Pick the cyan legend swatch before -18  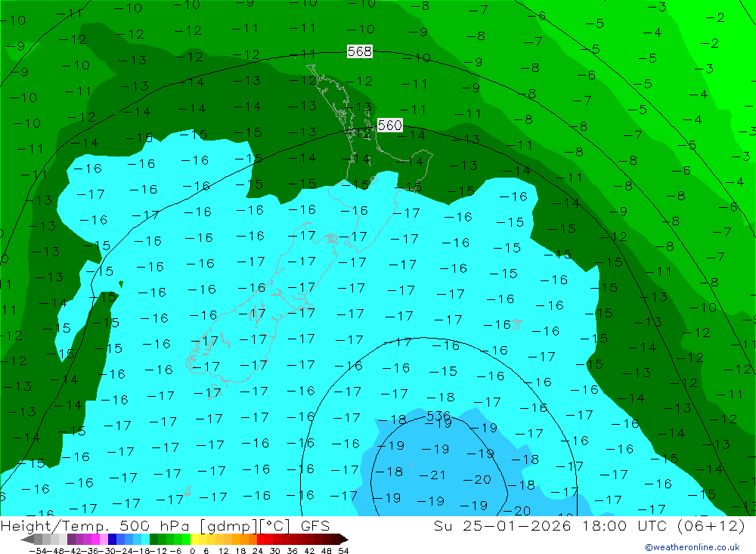click(x=145, y=539)
